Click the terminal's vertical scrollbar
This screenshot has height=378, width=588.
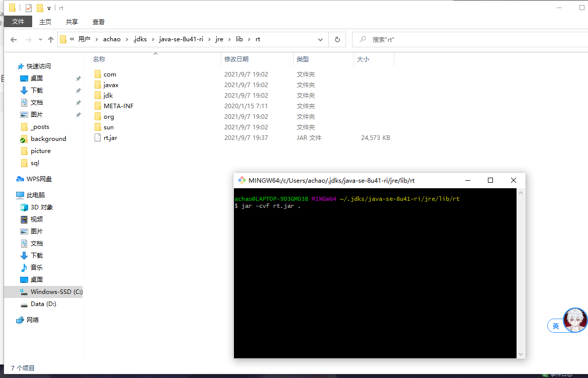521,272
